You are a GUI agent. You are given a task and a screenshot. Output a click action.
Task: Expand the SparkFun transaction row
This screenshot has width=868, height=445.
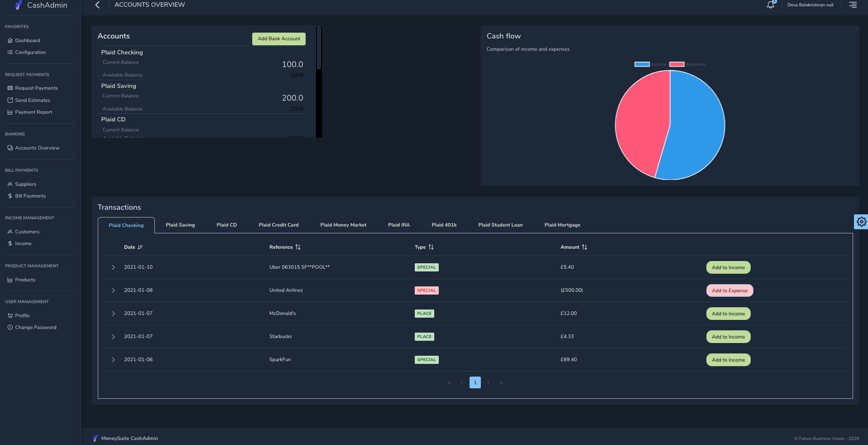coord(113,360)
